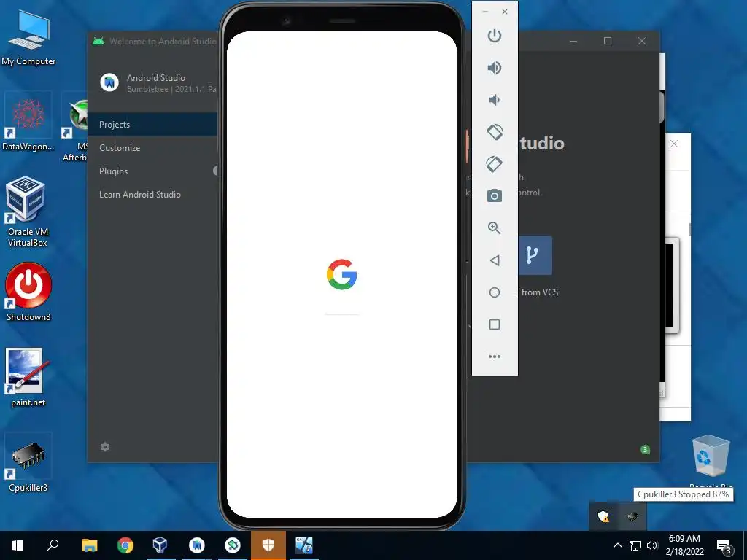The width and height of the screenshot is (747, 560).
Task: Open Action Center notifications icon
Action: 724,545
